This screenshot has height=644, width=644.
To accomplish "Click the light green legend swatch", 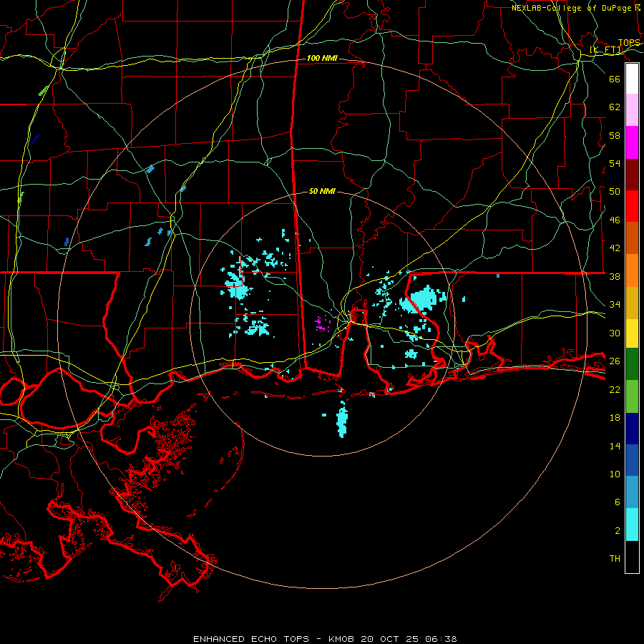I will pos(632,396).
